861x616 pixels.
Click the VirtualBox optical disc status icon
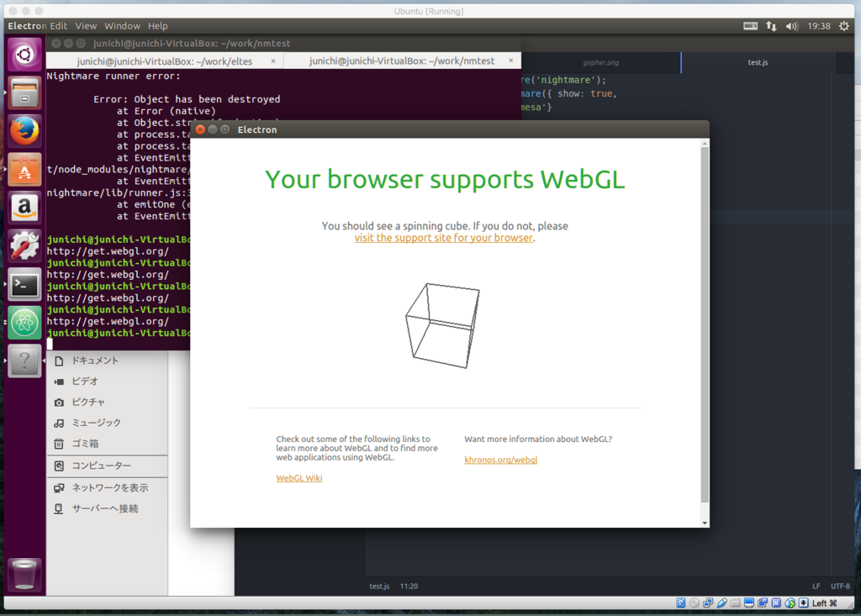tap(695, 603)
